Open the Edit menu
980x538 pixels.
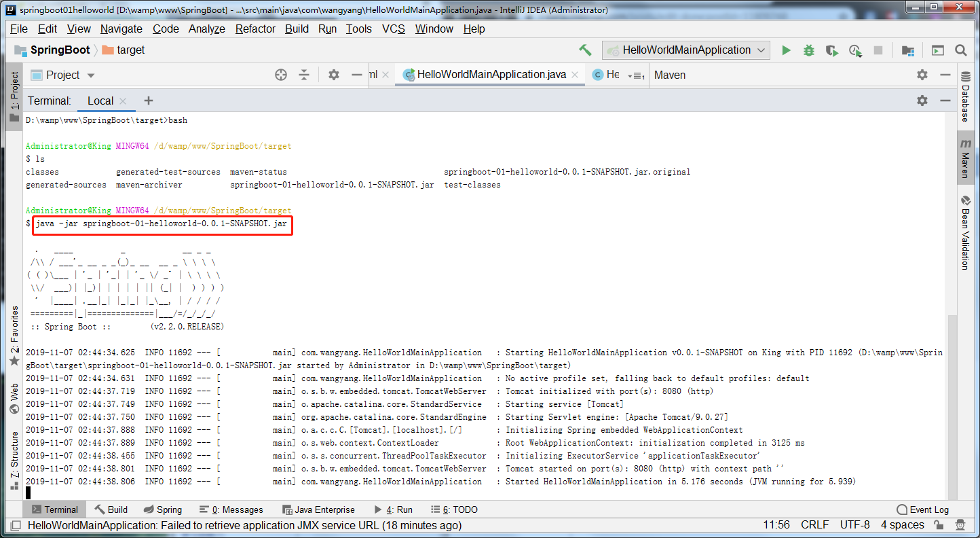point(48,29)
